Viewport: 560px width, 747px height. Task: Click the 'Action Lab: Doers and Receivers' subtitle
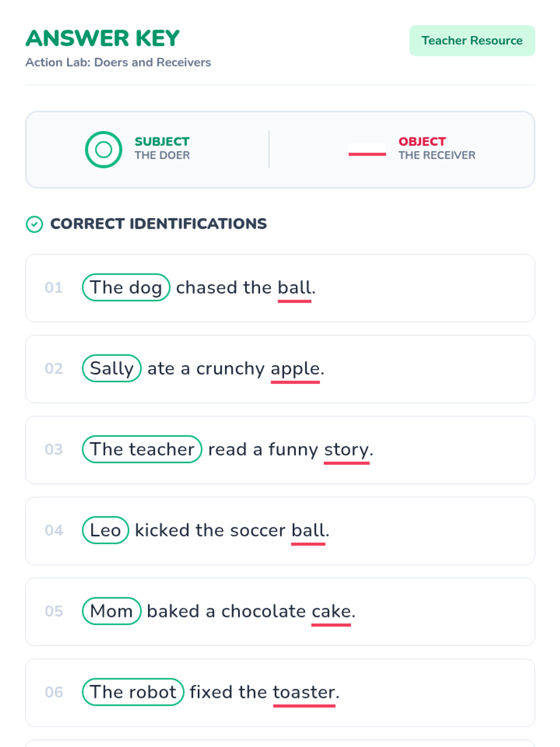(x=118, y=63)
